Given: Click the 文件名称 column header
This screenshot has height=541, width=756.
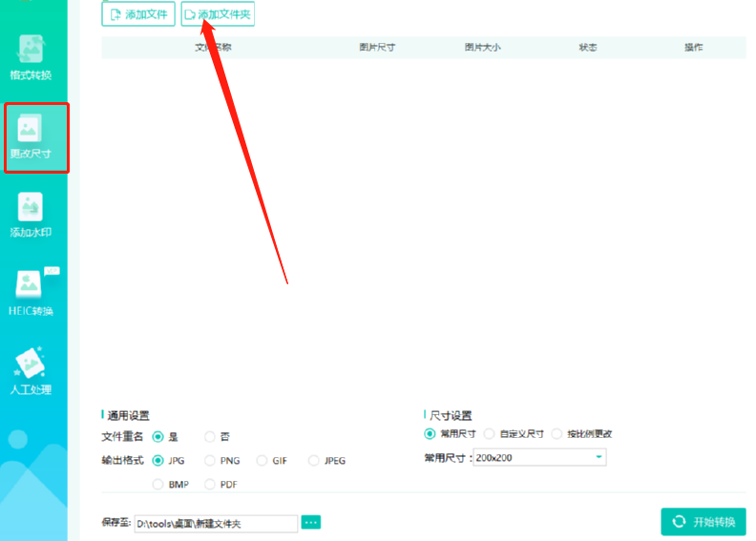Looking at the screenshot, I should click(213, 47).
